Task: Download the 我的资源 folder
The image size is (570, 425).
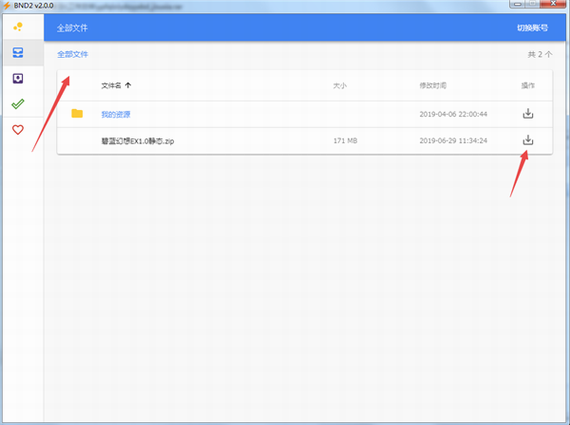Action: tap(528, 114)
